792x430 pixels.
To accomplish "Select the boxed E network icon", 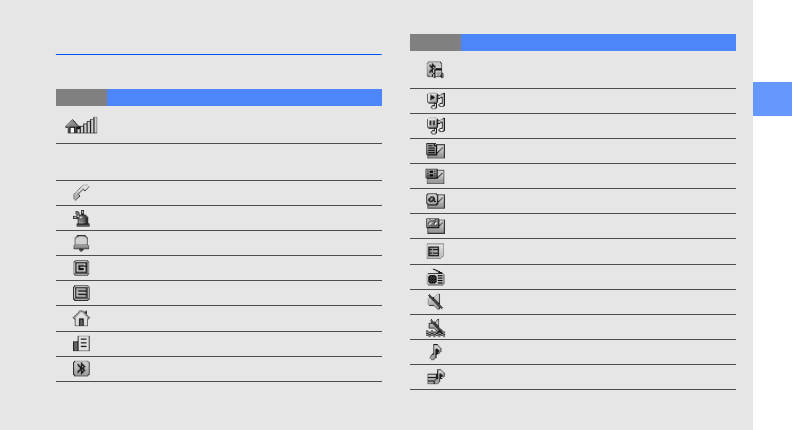I will [81, 293].
